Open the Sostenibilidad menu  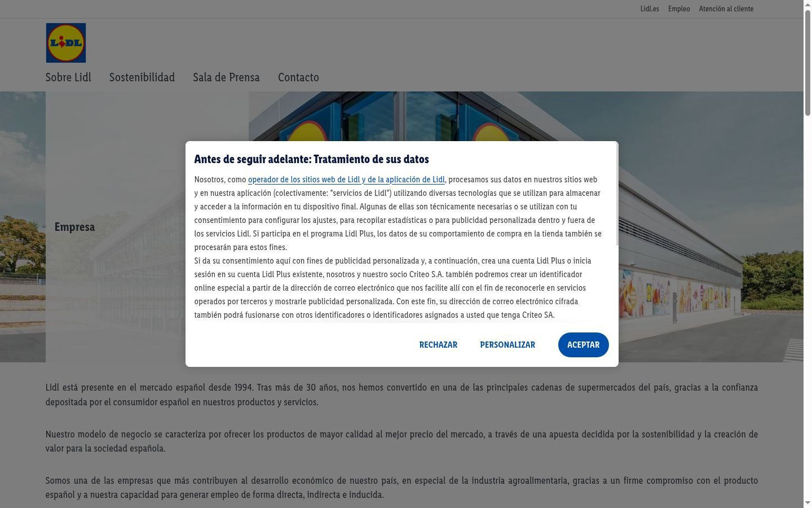pyautogui.click(x=142, y=77)
